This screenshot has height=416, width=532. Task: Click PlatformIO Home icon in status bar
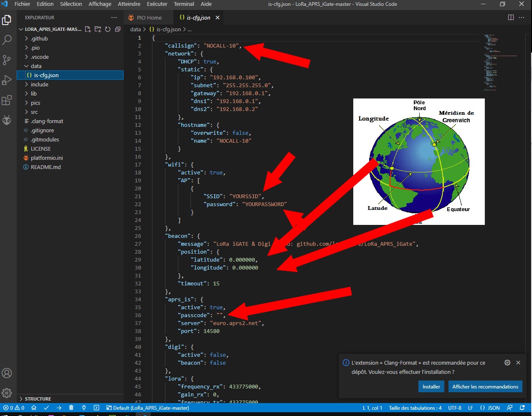tap(34, 408)
